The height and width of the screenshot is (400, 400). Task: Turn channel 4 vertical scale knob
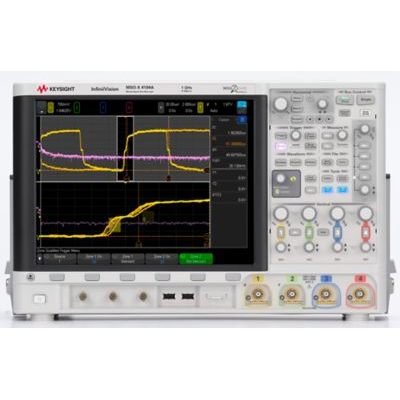(366, 213)
